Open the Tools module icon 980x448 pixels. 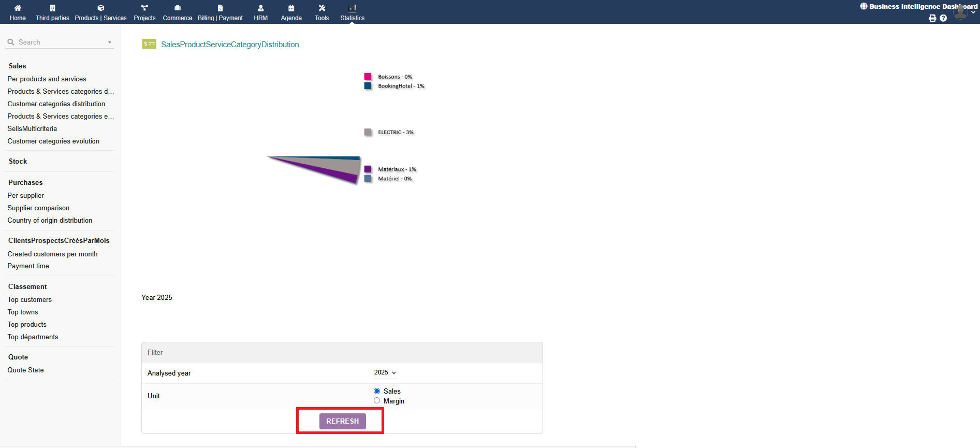click(x=321, y=8)
